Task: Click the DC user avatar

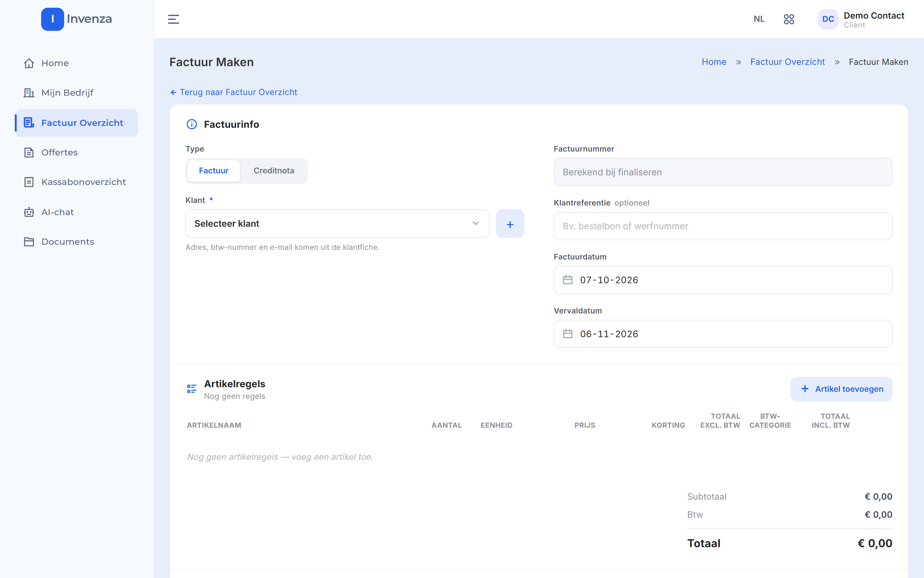Action: click(828, 19)
